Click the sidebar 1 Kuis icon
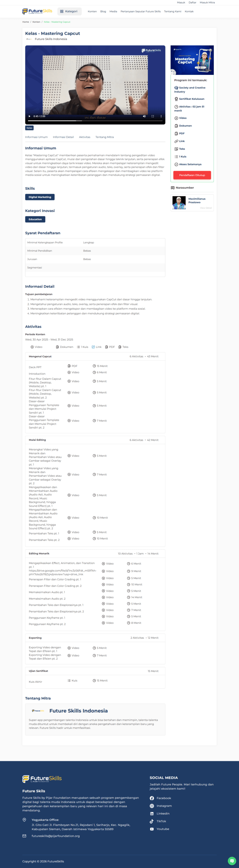This screenshot has width=239, height=868. tap(176, 157)
